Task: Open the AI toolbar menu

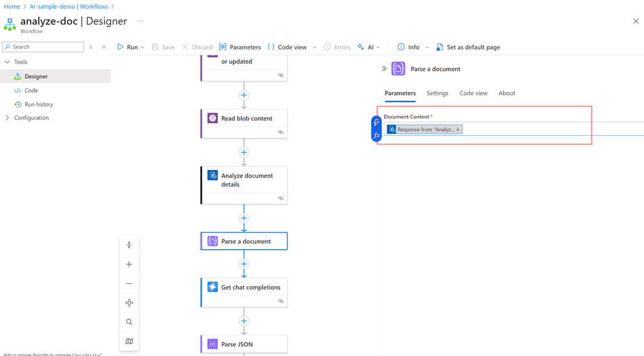Action: 368,47
